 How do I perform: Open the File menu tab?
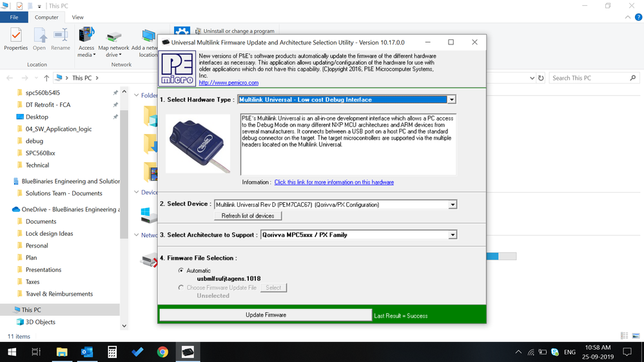click(14, 17)
